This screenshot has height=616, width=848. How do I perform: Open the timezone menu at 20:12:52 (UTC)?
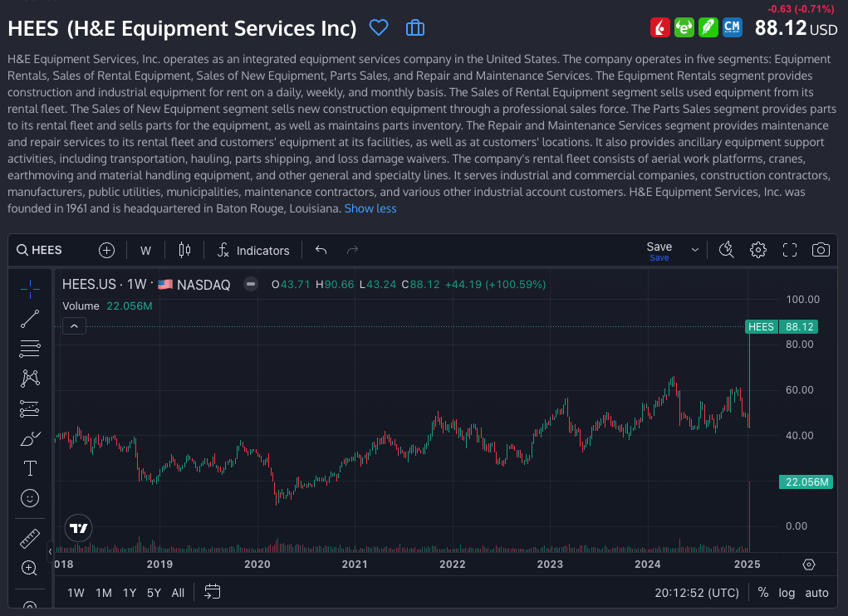[x=697, y=593]
